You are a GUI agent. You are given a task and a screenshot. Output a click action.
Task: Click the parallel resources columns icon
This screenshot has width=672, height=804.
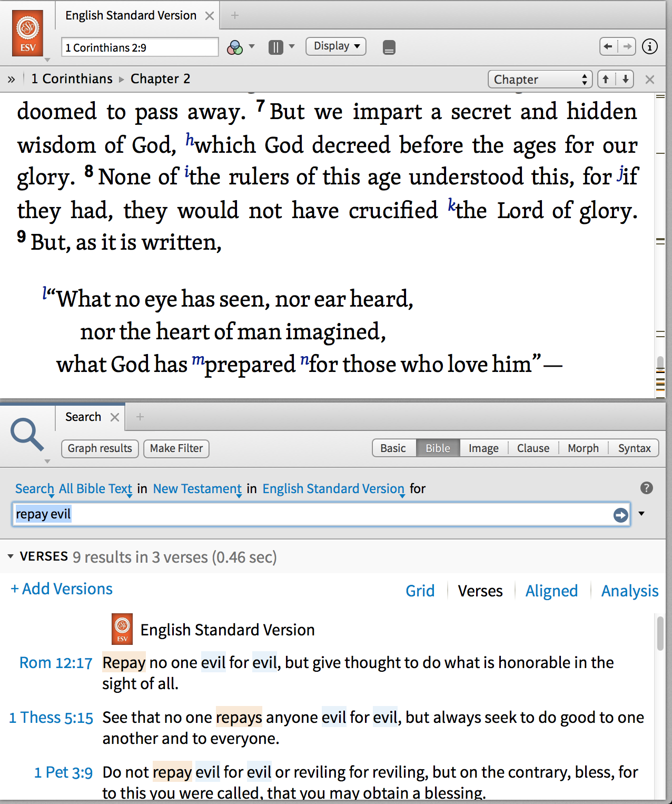276,47
